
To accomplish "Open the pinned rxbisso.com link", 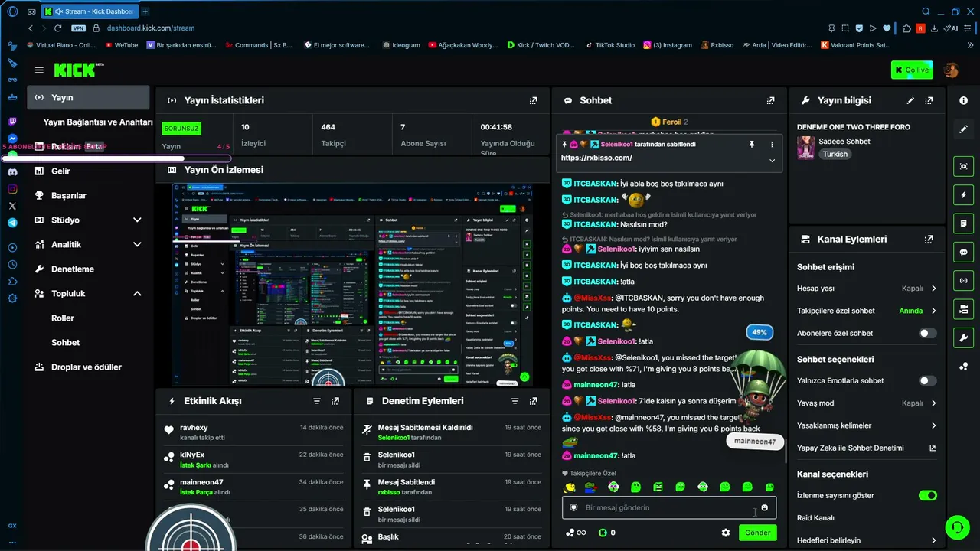I will coord(596,158).
